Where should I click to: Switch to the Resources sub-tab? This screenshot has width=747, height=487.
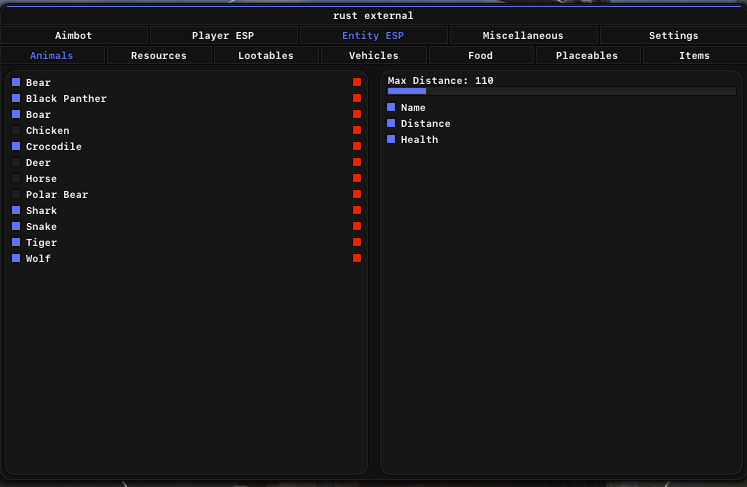pos(159,55)
